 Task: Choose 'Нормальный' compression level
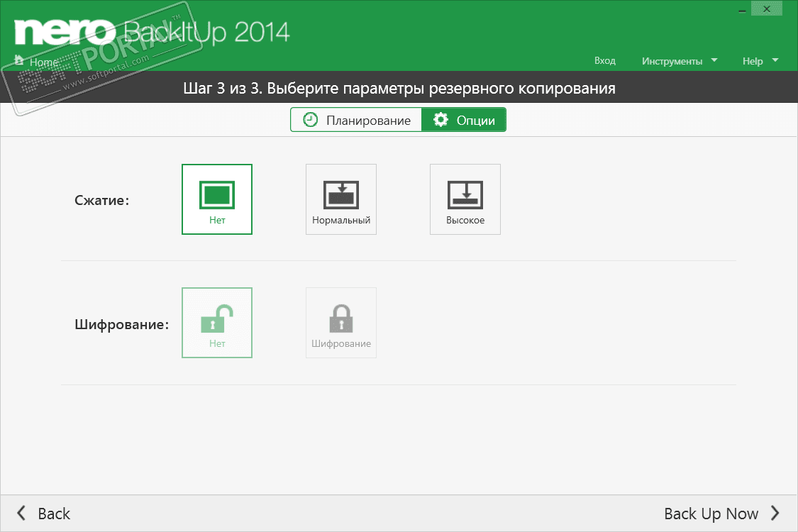pyautogui.click(x=341, y=199)
